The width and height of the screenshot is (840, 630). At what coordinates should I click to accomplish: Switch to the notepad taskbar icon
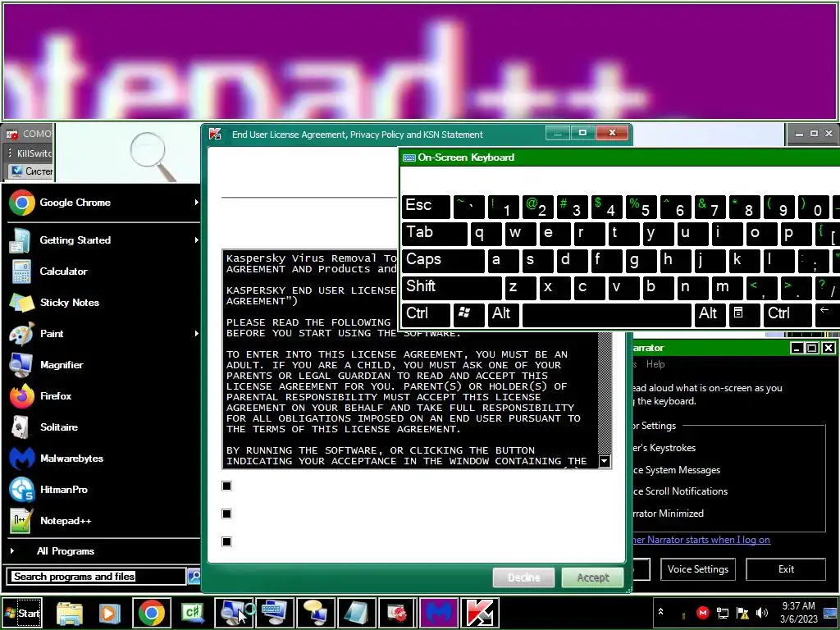click(x=356, y=613)
